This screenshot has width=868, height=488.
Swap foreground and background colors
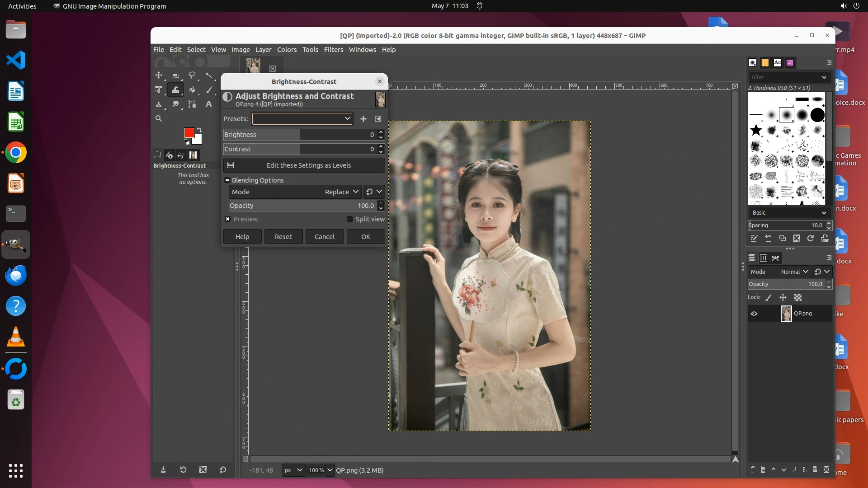199,130
